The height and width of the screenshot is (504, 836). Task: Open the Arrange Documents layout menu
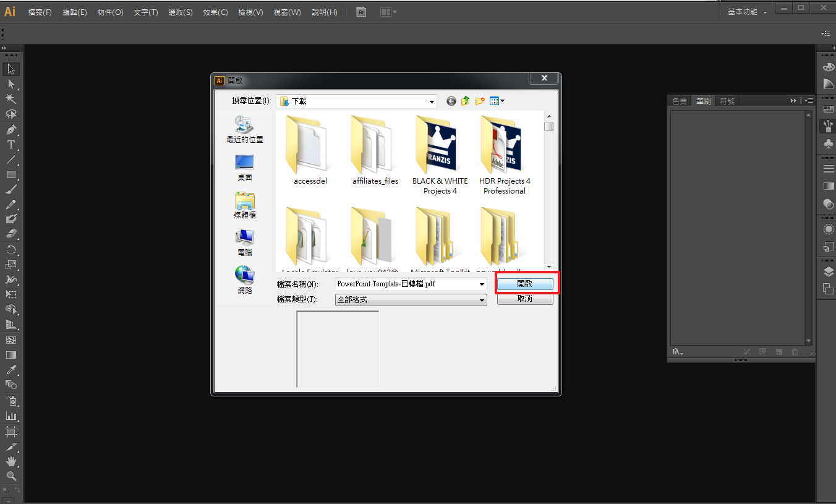pyautogui.click(x=388, y=12)
